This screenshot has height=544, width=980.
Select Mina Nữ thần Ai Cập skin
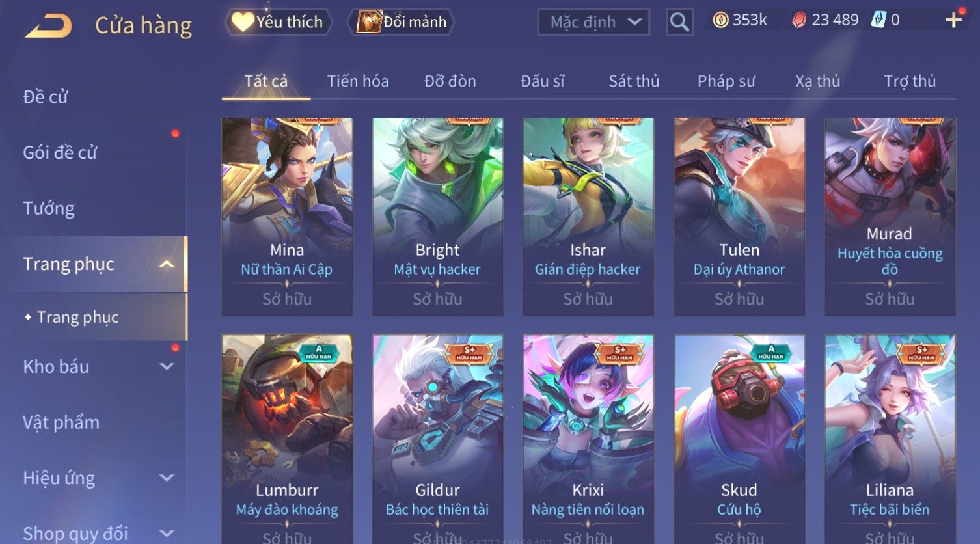pos(287,217)
